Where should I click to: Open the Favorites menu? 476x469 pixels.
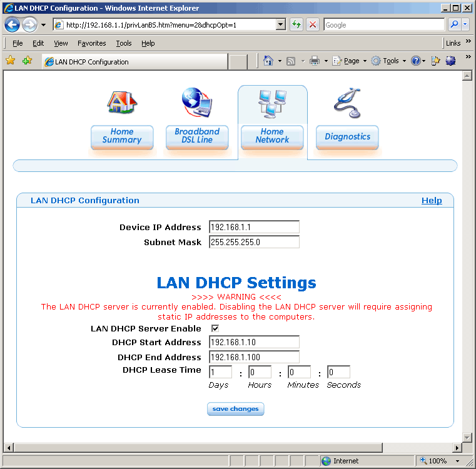point(91,43)
